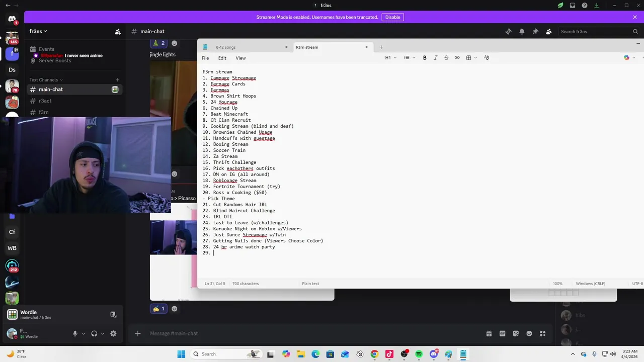This screenshot has width=644, height=362.
Task: Open notification settings bell icon
Action: click(522, 31)
